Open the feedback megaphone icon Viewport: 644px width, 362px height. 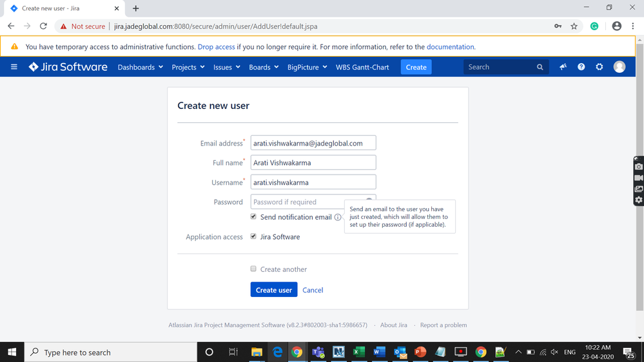pyautogui.click(x=563, y=67)
